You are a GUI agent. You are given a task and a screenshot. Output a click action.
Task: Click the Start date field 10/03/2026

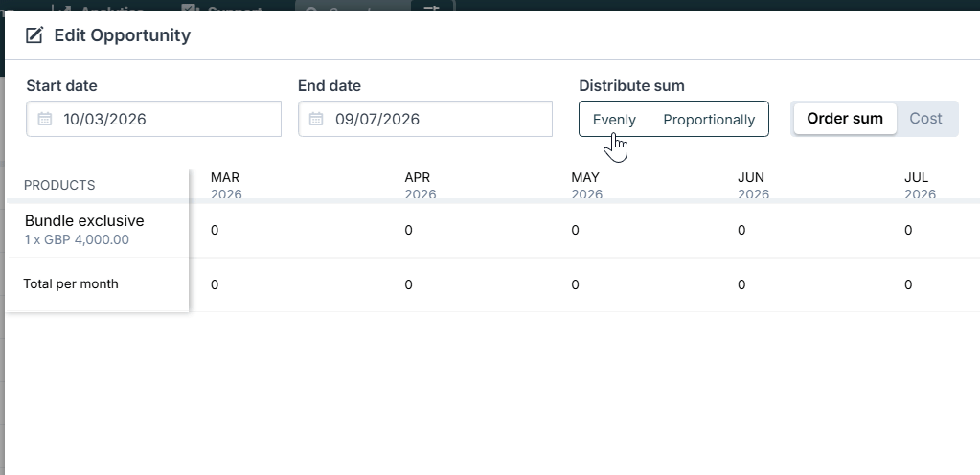coord(153,119)
